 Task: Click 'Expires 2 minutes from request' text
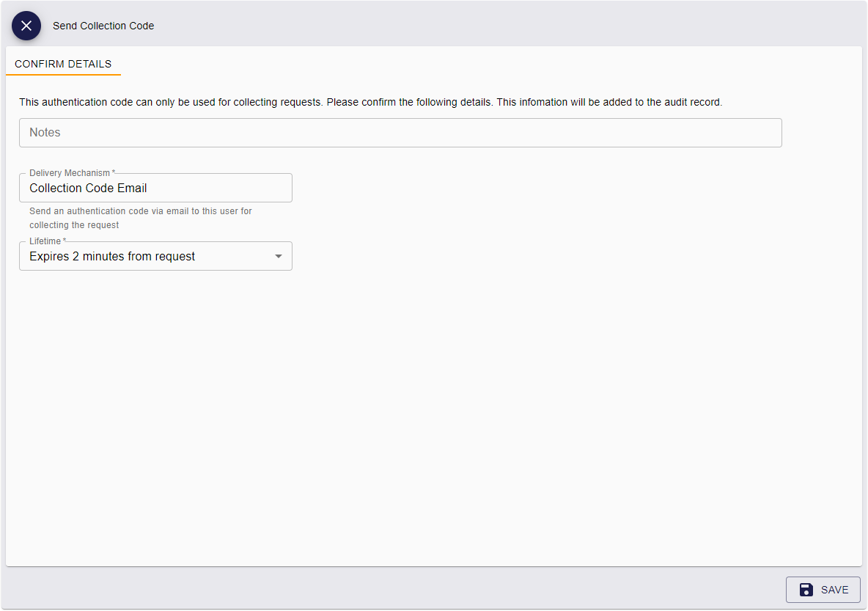[112, 256]
